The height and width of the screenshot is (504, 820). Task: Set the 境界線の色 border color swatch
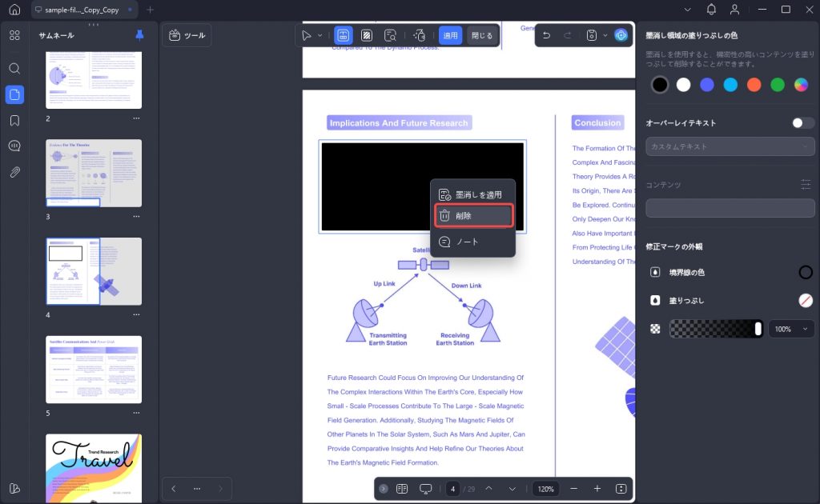point(806,272)
